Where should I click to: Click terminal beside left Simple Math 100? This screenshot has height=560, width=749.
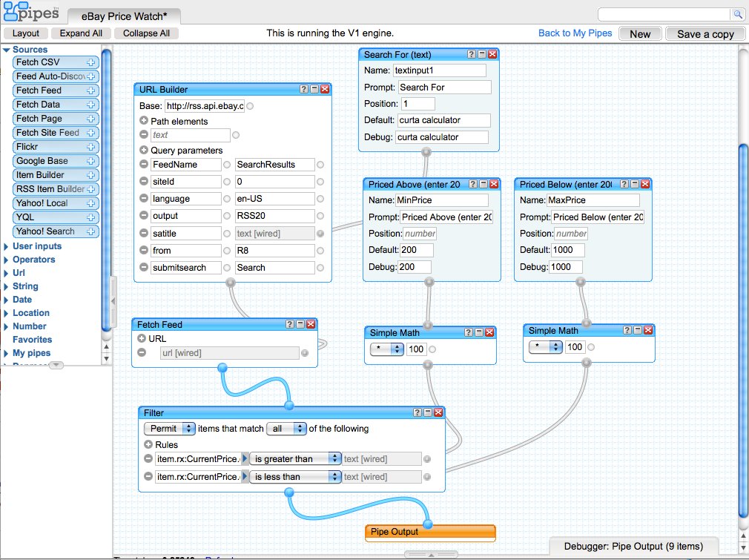tap(432, 349)
